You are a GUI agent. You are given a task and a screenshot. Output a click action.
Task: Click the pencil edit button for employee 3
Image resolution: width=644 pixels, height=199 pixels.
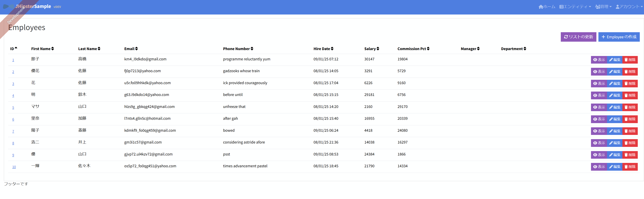tap(614, 83)
